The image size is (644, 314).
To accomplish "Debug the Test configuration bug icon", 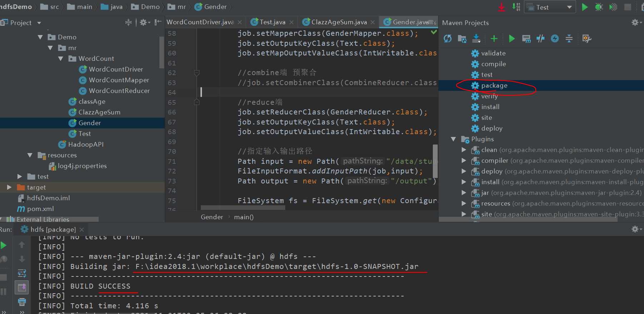I will [599, 7].
